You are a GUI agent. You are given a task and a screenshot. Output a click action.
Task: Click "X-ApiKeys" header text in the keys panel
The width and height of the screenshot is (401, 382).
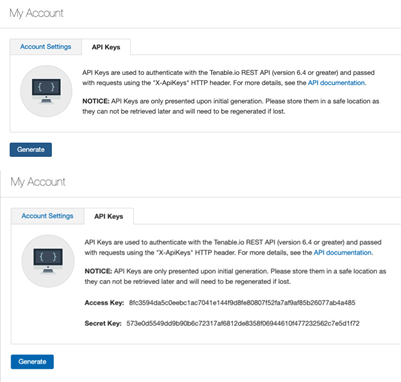[174, 253]
